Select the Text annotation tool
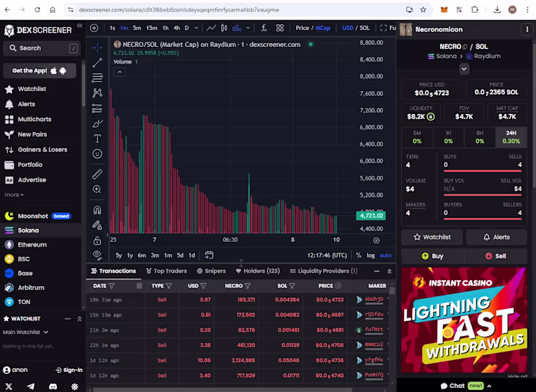536x392 pixels. (x=97, y=139)
